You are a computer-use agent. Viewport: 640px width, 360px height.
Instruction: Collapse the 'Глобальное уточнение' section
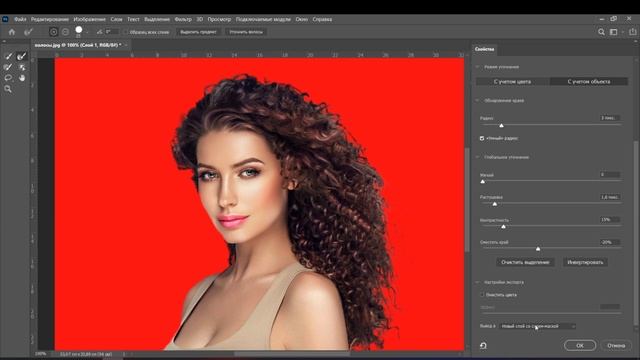[x=478, y=157]
